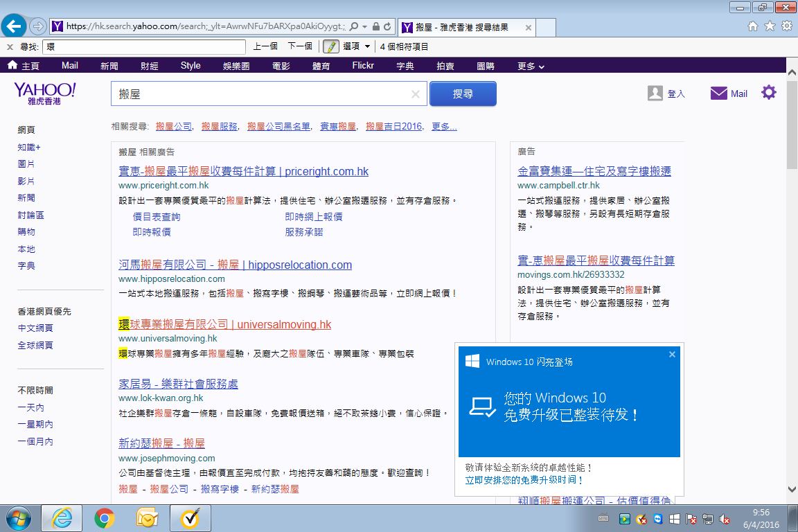Clear the Yahoo search box with X
This screenshot has width=798, height=532.
(416, 94)
